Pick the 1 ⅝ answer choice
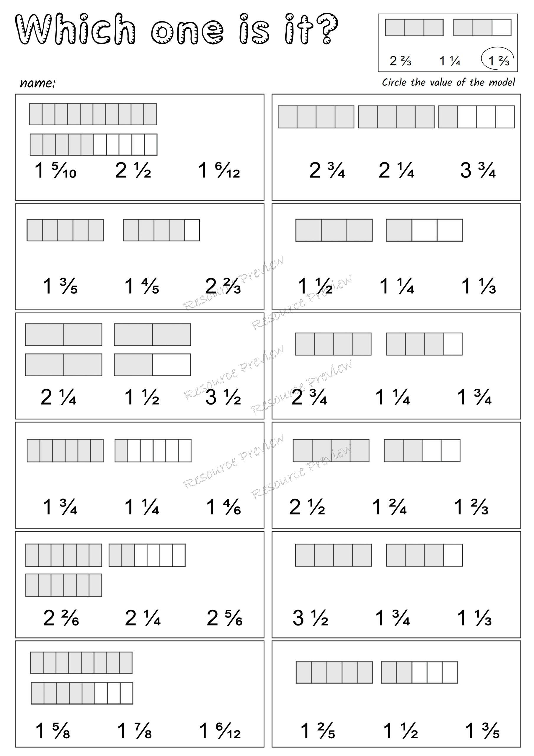Screen dimensions: 534x756 pos(53,731)
